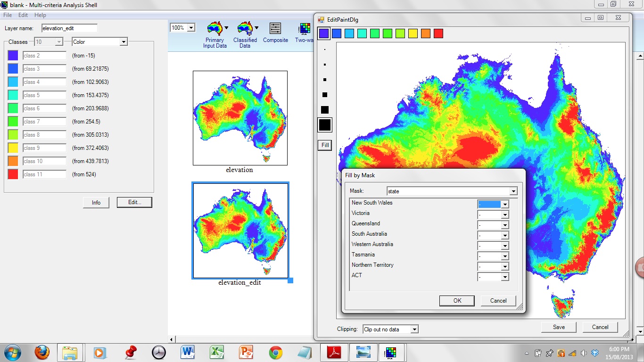
Task: Click the Fill button
Action: (x=325, y=145)
